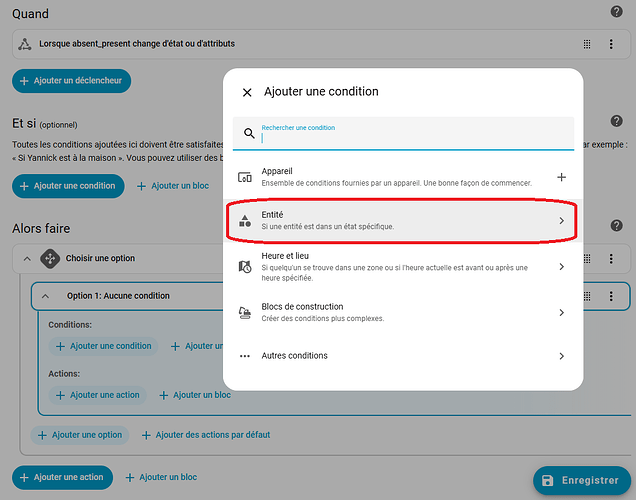Click the Enregistrer save button
This screenshot has height=500, width=636.
[x=581, y=481]
